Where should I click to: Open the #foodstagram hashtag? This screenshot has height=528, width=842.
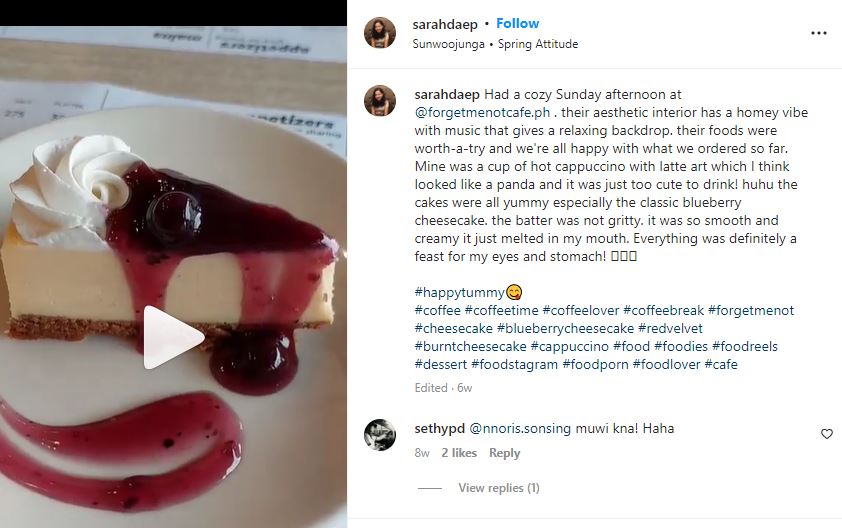[x=514, y=364]
